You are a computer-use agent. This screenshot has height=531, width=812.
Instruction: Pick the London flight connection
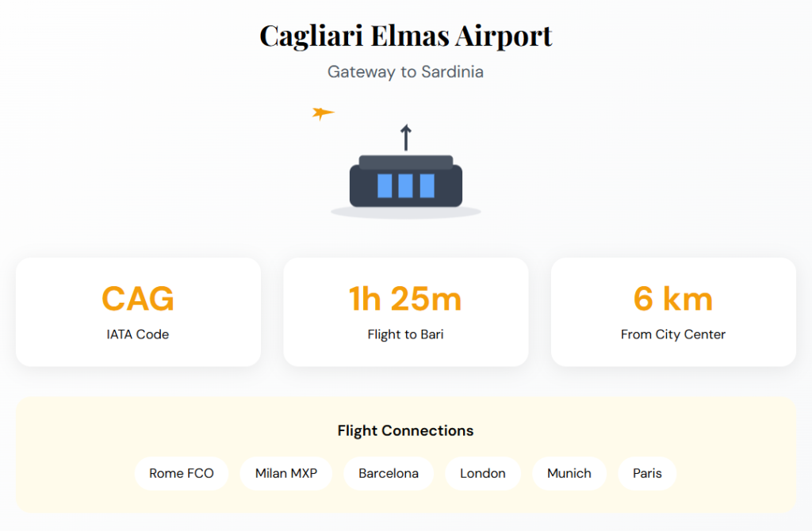click(483, 473)
